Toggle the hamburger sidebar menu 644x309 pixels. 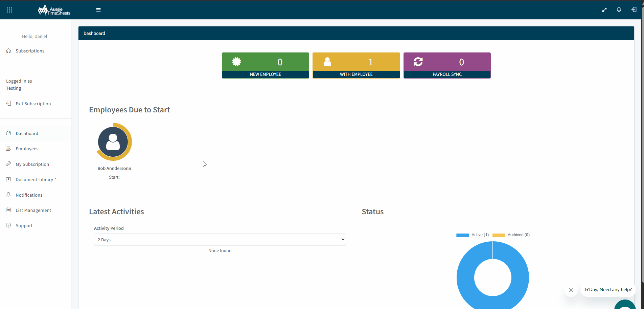(x=98, y=10)
